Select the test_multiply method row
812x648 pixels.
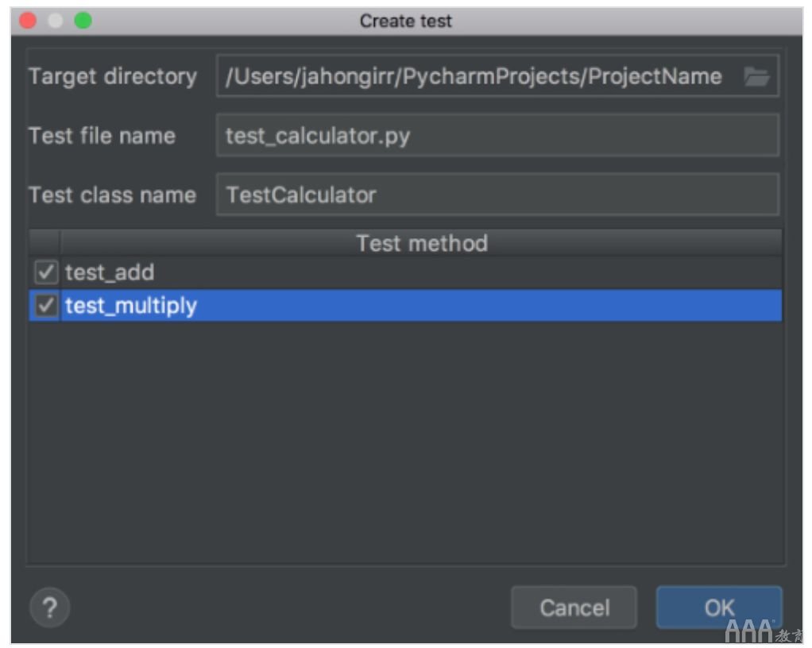coord(405,306)
